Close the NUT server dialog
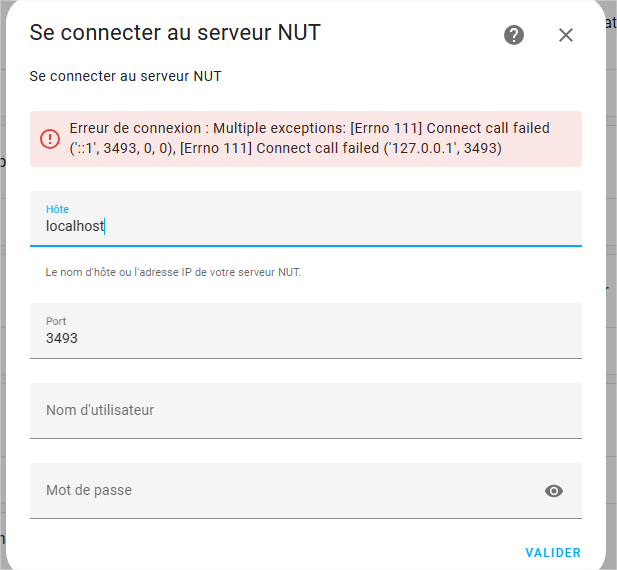 (x=566, y=35)
